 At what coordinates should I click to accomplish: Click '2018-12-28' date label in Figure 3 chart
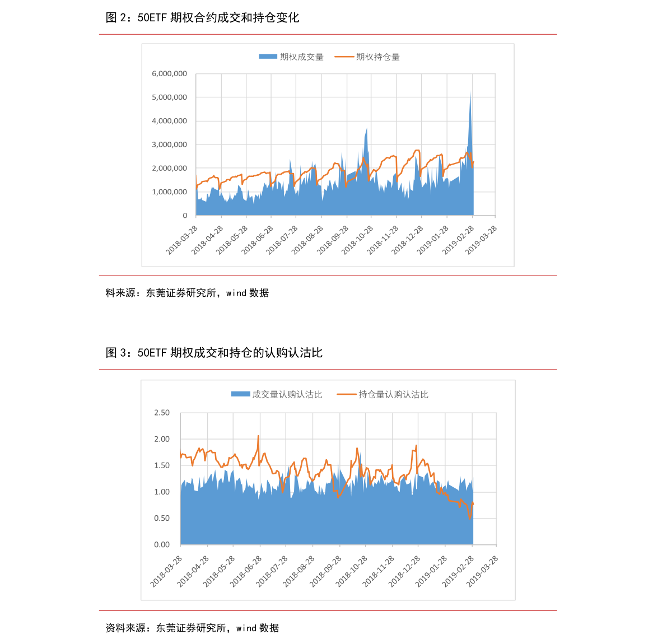coord(404,572)
